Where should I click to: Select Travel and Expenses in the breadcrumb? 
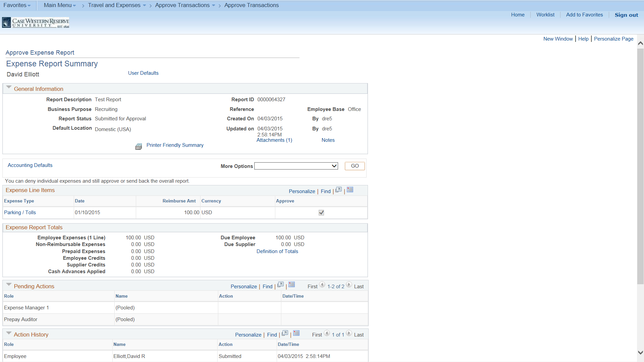[114, 5]
